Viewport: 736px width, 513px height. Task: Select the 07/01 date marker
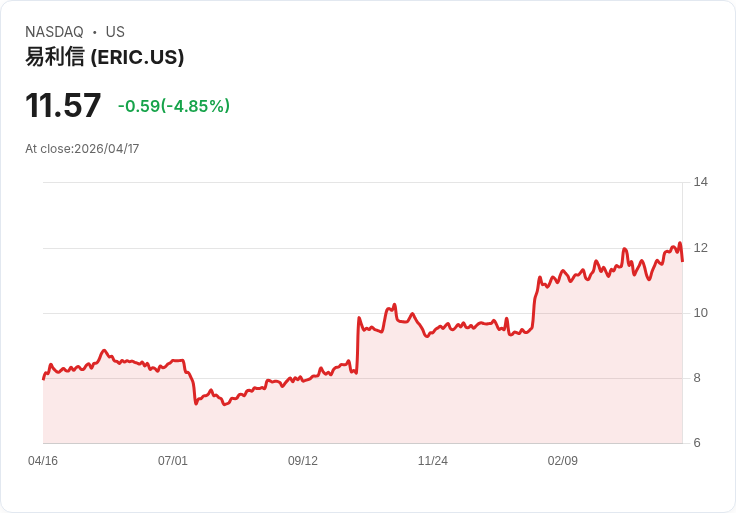coord(173,461)
